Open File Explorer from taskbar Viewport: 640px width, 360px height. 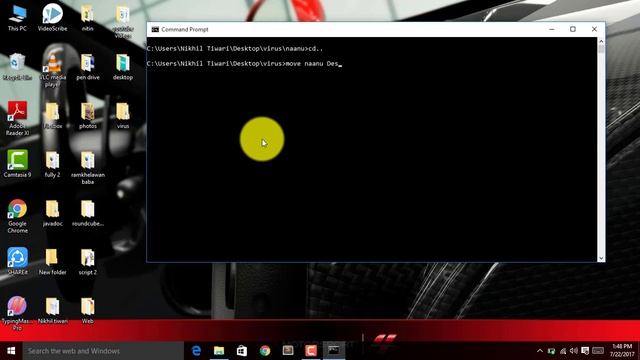pos(219,351)
